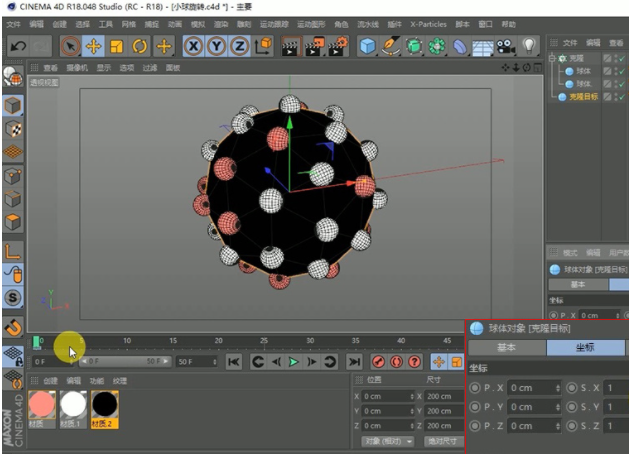Click the P.Y 0 cm input field

pyautogui.click(x=534, y=407)
